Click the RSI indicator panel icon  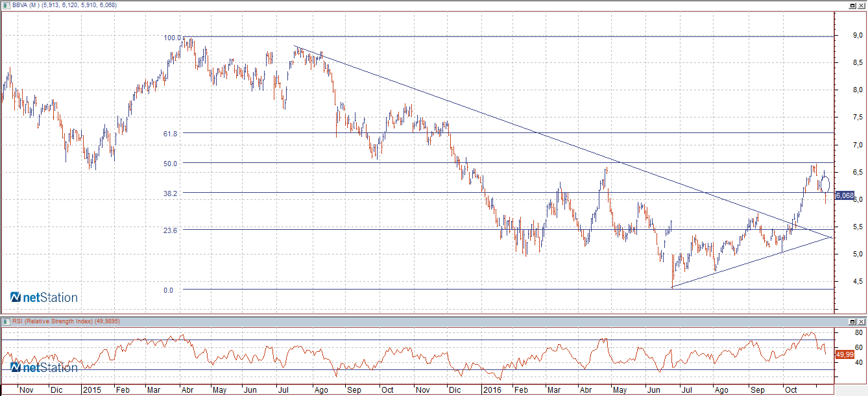pyautogui.click(x=6, y=321)
